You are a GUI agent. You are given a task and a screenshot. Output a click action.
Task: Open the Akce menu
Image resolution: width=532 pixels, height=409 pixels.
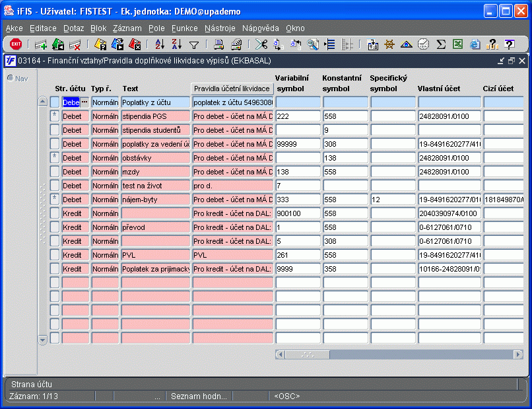[15, 28]
